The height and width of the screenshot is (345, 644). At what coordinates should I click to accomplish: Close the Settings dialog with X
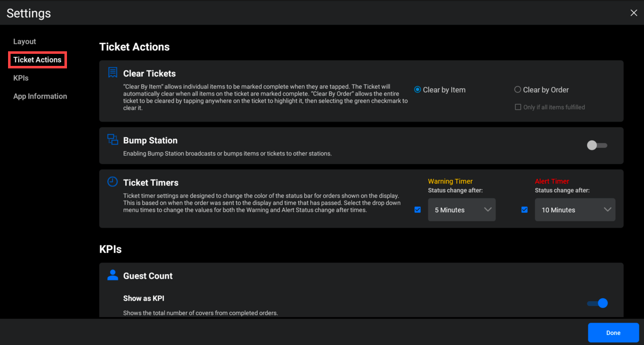tap(633, 13)
